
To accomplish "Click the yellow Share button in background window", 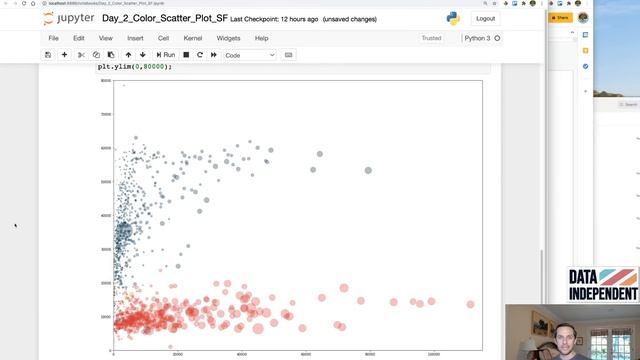I will point(560,18).
